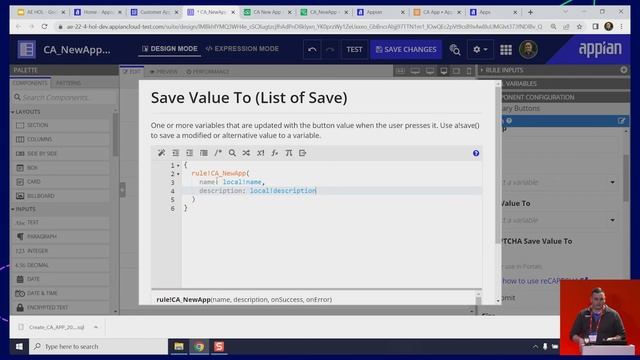Click the BOX layout component
The height and width of the screenshot is (360, 640).
[60, 168]
